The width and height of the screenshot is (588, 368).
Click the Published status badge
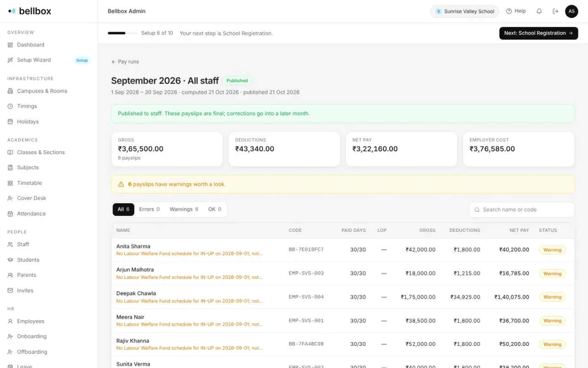click(237, 80)
